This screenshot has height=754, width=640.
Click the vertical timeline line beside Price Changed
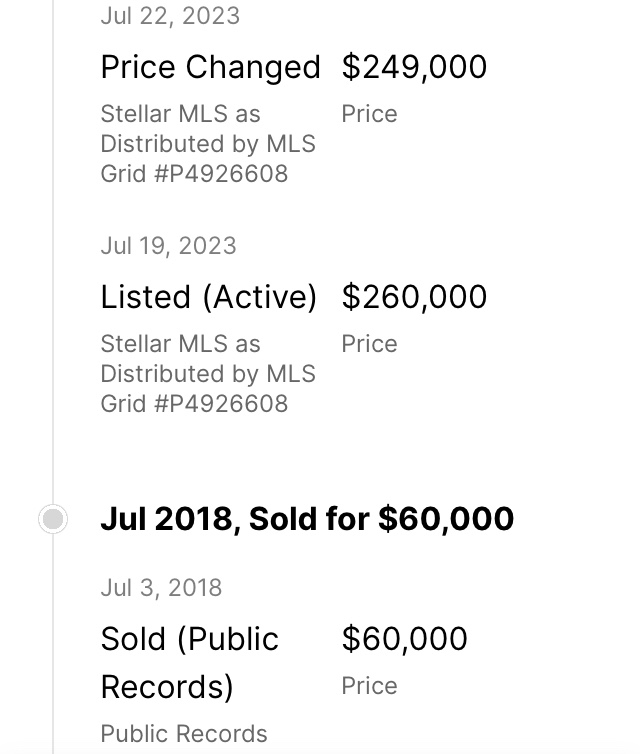tap(53, 100)
